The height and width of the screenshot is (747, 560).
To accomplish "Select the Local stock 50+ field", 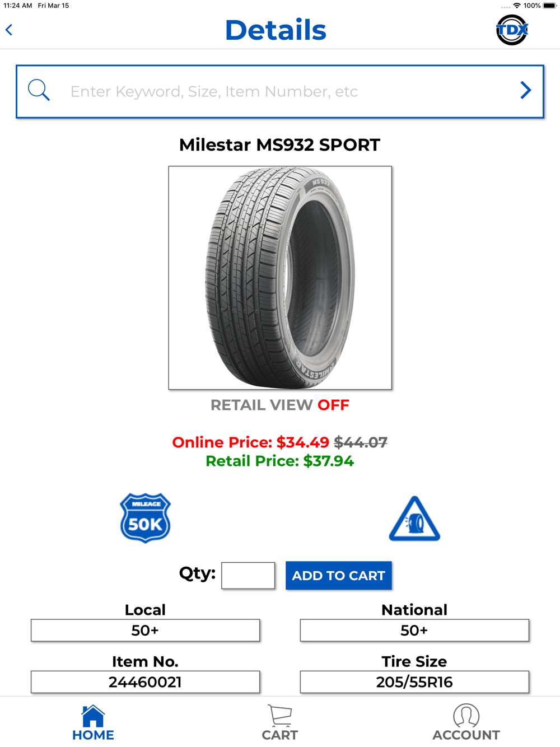I will click(x=145, y=631).
